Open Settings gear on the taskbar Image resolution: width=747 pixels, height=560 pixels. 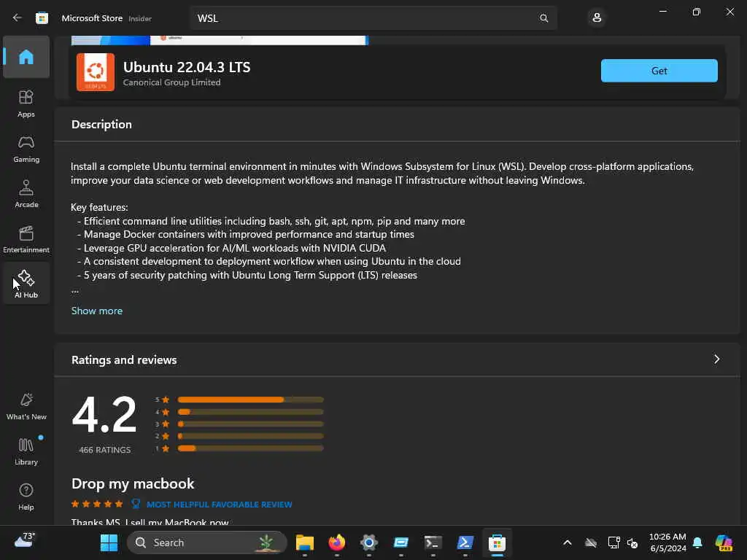368,542
